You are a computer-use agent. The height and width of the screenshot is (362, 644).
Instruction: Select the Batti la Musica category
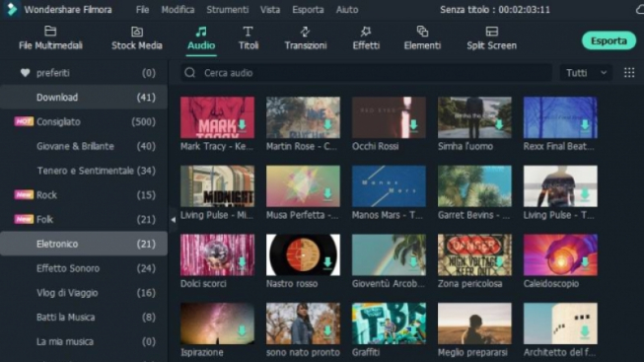pyautogui.click(x=84, y=318)
